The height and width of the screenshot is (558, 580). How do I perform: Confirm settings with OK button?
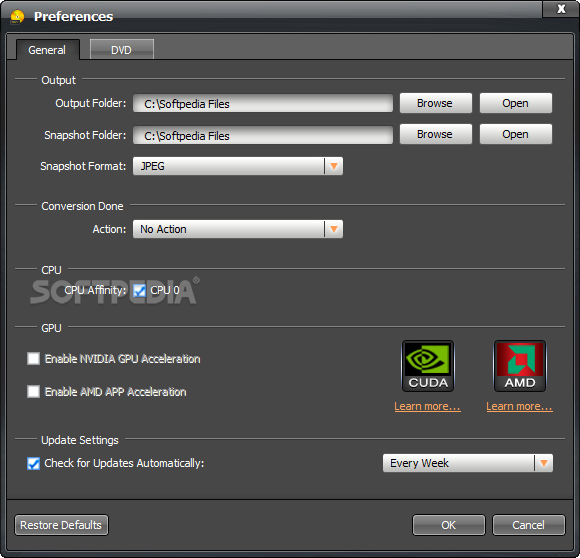(449, 525)
